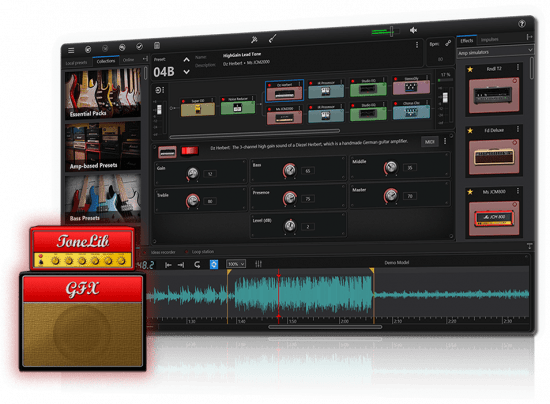The width and height of the screenshot is (550, 404).
Task: Click the Bass knob
Action: point(290,170)
